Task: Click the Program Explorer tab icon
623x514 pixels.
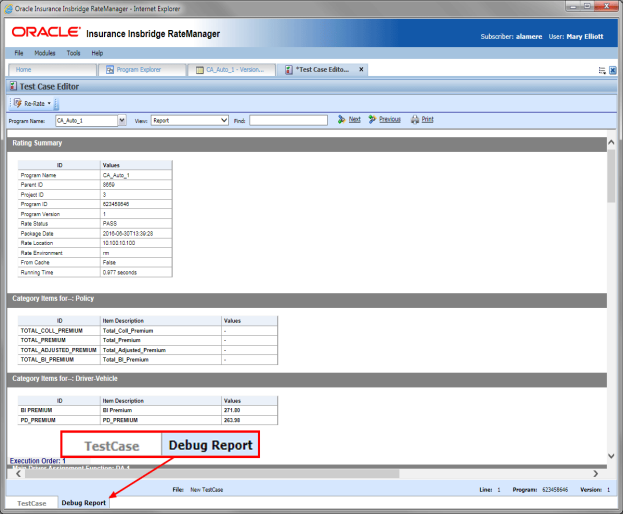Action: 110,70
